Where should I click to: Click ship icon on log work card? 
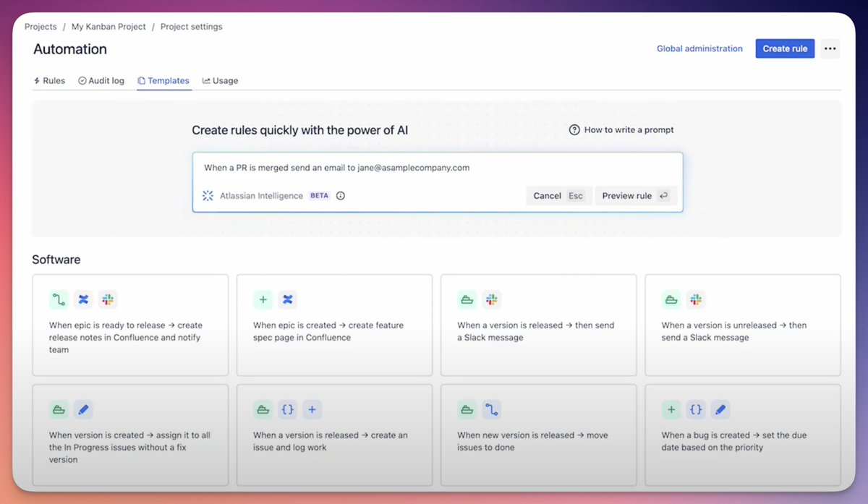[x=263, y=410]
